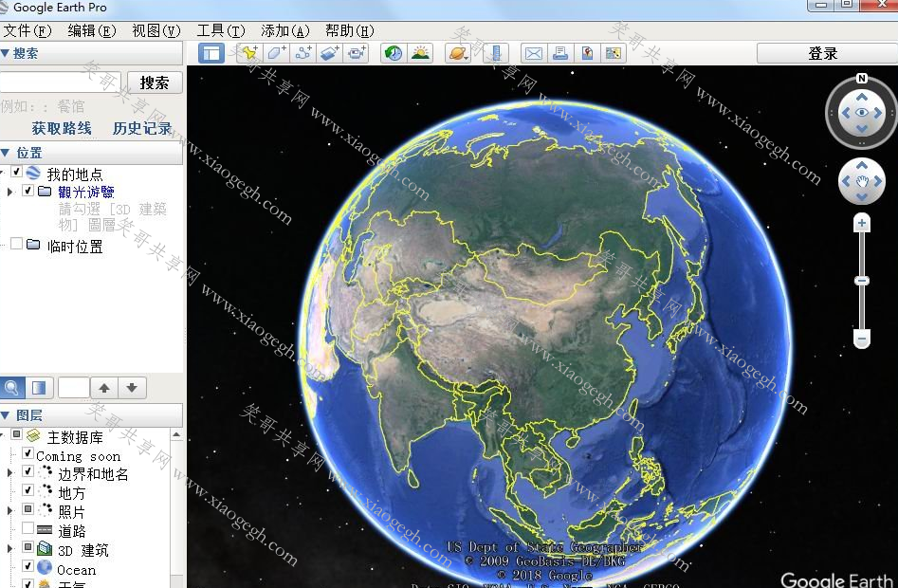Look right using the compass ring's right arrow
This screenshot has width=898, height=588.
coord(878,113)
